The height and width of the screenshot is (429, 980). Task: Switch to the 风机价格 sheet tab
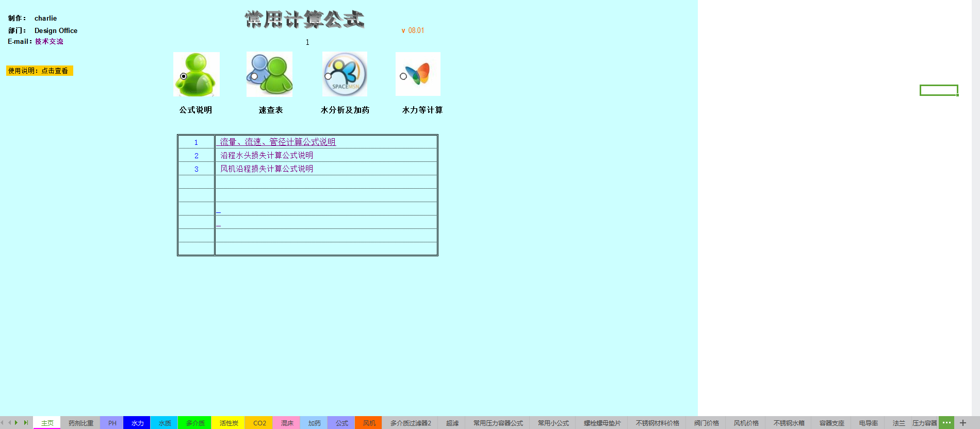tap(746, 423)
